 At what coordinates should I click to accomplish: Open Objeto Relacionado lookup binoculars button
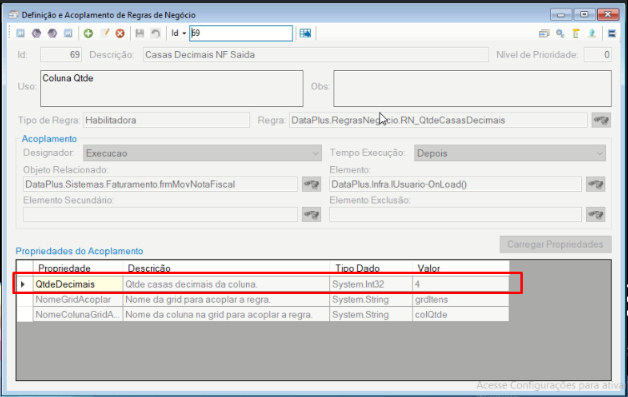tap(311, 184)
